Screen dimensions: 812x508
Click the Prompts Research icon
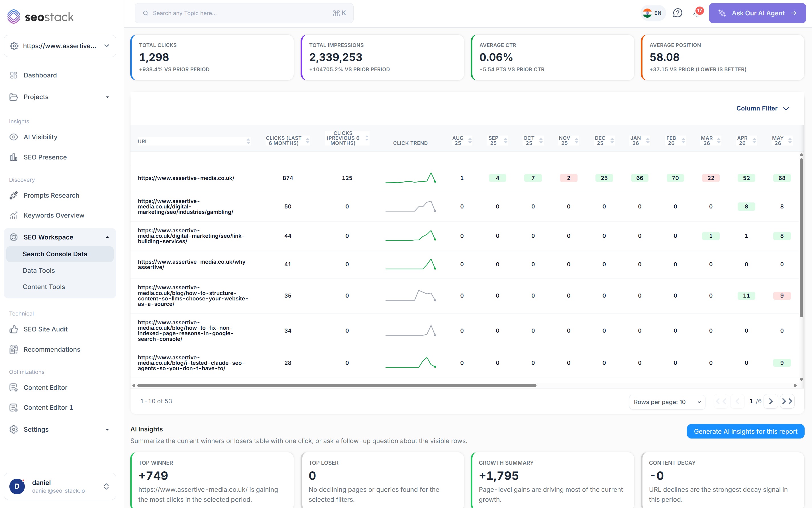tap(13, 196)
